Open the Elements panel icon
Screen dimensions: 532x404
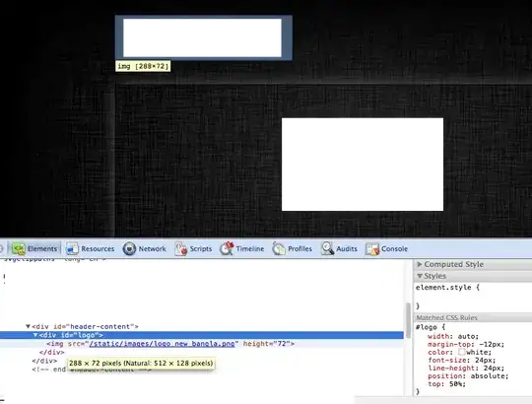coord(19,248)
